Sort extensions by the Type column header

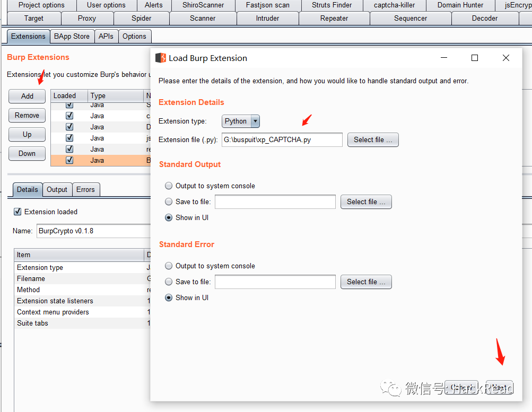(x=116, y=95)
